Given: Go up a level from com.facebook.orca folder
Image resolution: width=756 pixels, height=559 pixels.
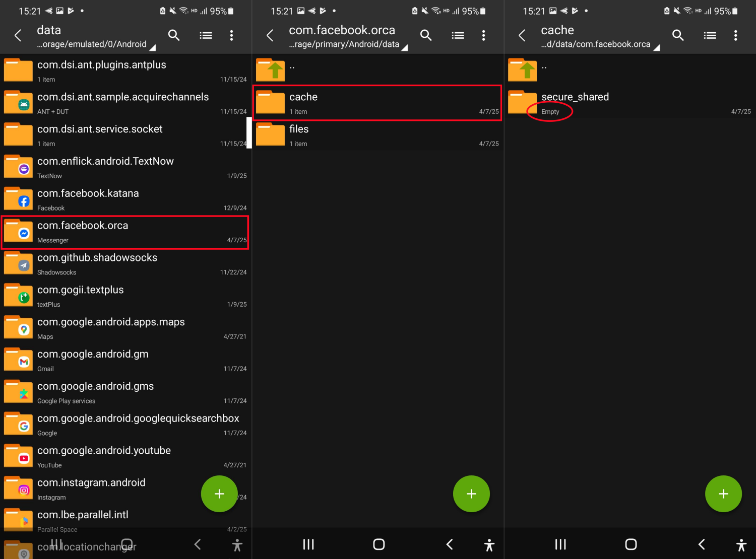Looking at the screenshot, I should pos(377,71).
